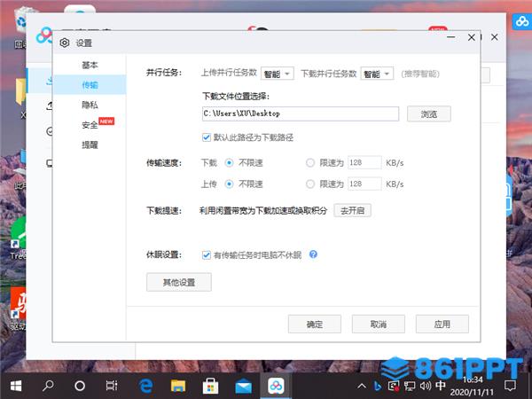Open the notification center icon
The width and height of the screenshot is (532, 399).
point(511,386)
